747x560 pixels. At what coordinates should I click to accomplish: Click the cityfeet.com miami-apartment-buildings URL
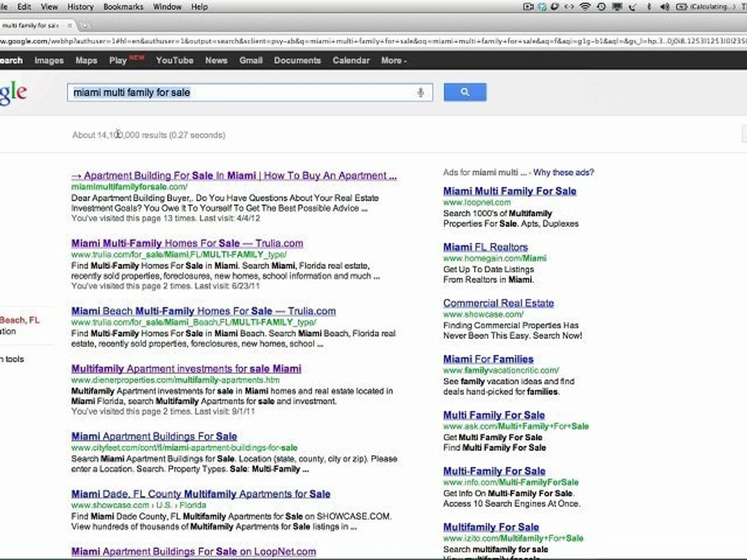point(184,448)
